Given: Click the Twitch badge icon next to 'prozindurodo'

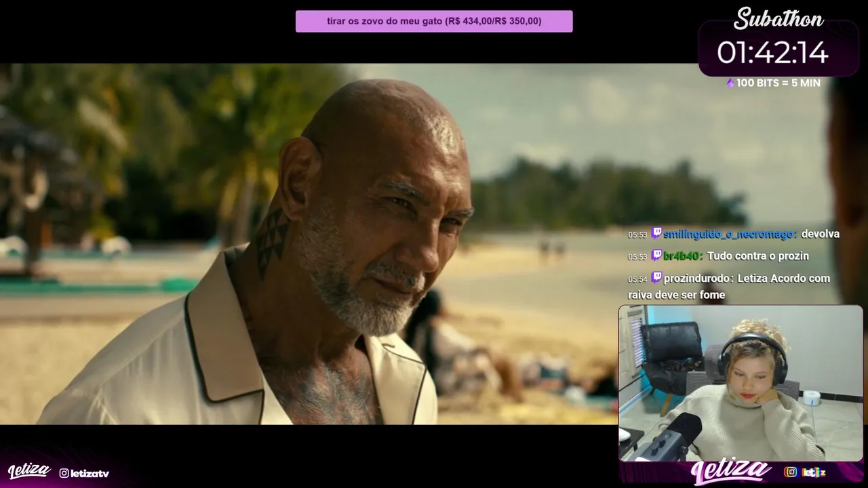Looking at the screenshot, I should [656, 278].
